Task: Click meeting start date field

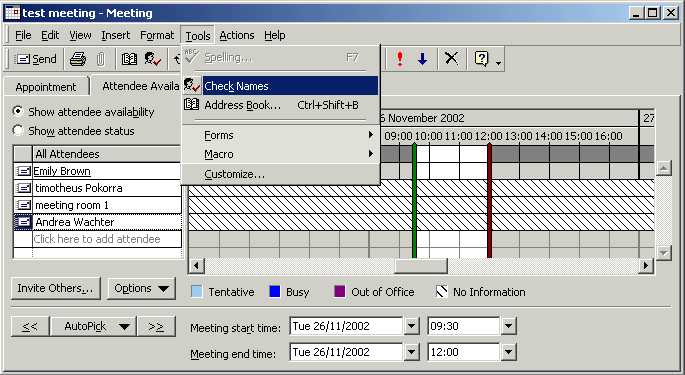Action: click(x=346, y=326)
